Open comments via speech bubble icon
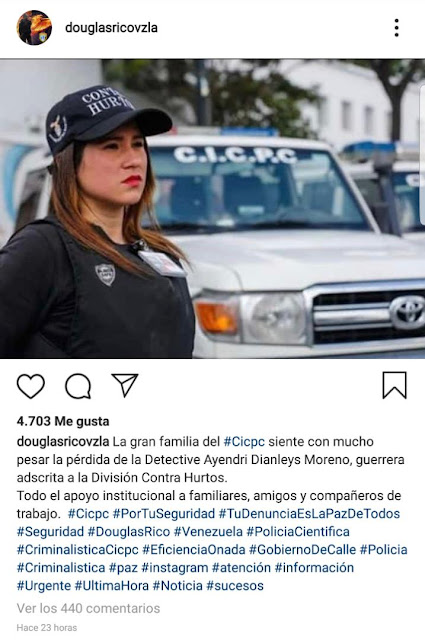Screen dimensions: 425x640 78,386
